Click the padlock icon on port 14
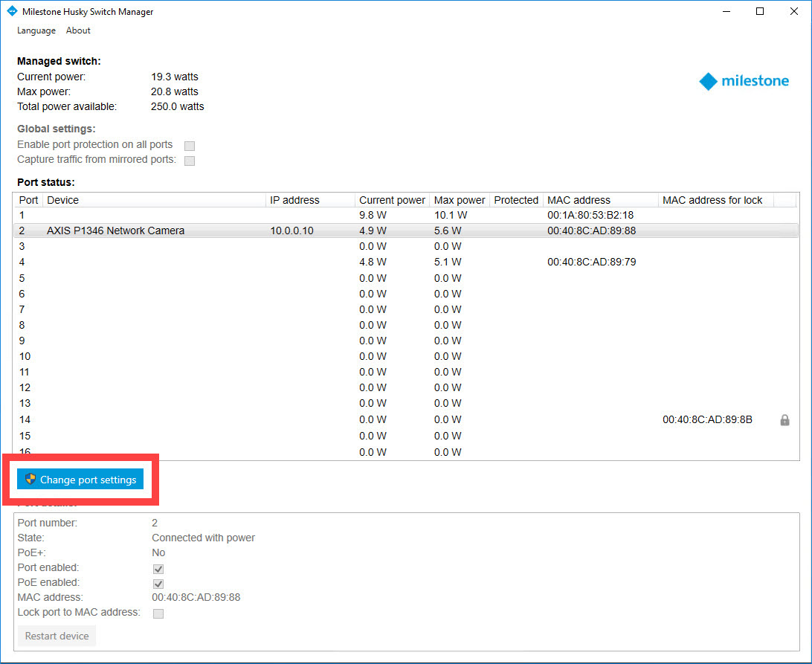 click(784, 420)
